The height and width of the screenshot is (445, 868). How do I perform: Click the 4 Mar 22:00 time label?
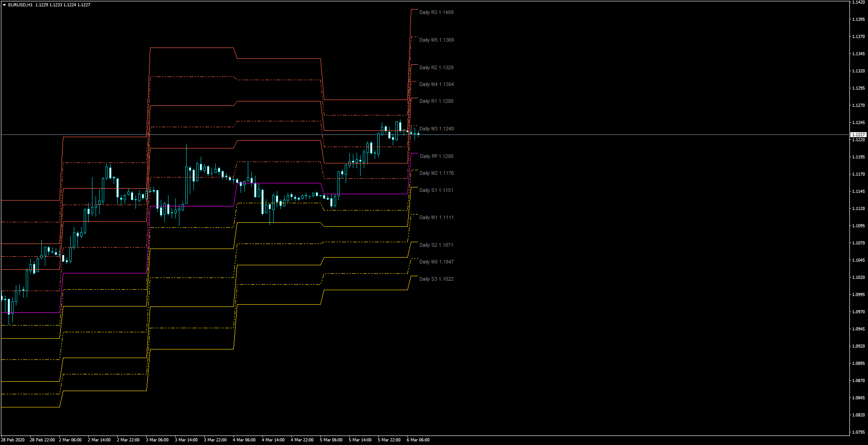pos(302,440)
